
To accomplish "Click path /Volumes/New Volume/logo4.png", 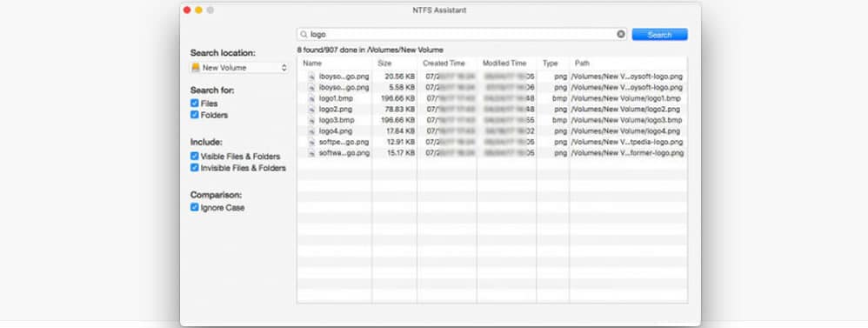I will (x=626, y=131).
